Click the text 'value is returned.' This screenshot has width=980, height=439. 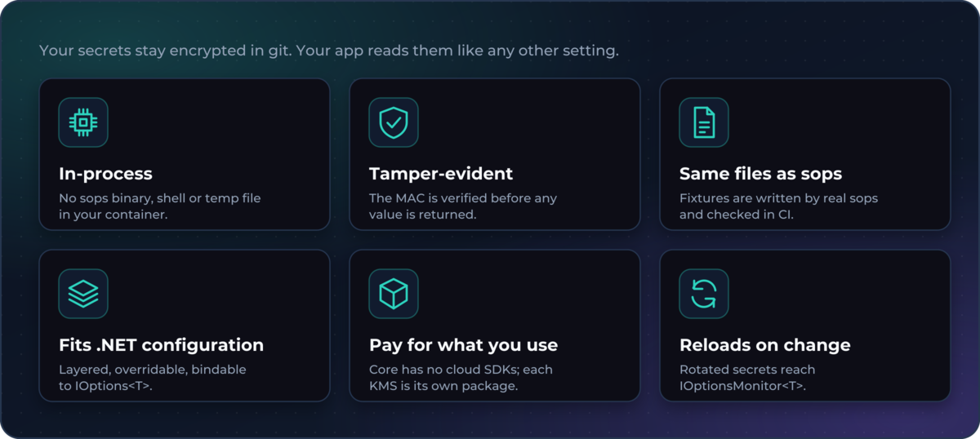(x=422, y=215)
